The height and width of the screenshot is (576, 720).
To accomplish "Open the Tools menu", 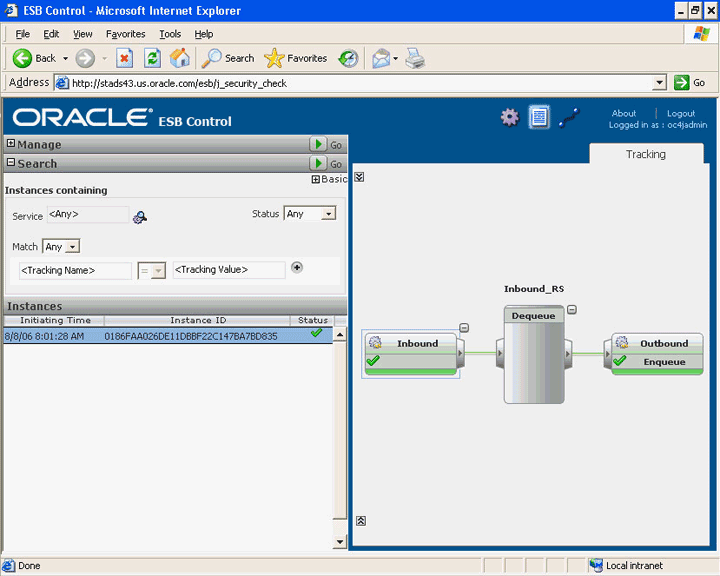I will coord(170,34).
